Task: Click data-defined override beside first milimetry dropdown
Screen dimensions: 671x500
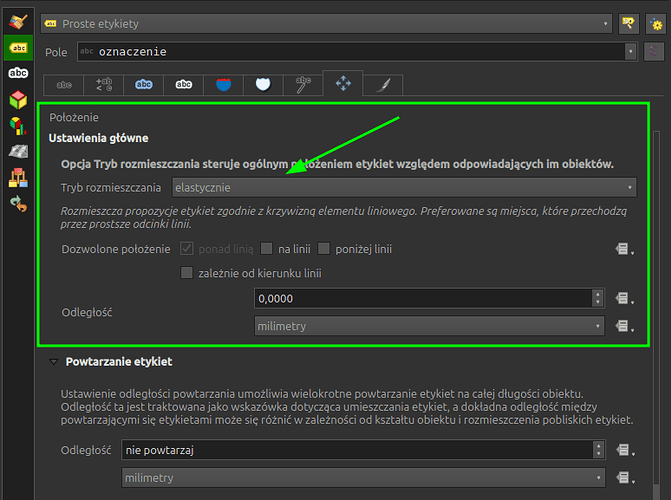Action: (x=624, y=326)
